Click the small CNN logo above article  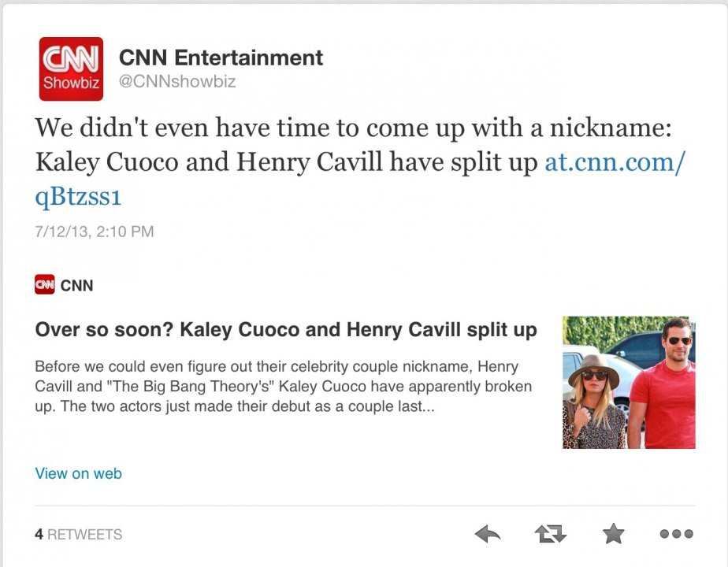click(45, 284)
